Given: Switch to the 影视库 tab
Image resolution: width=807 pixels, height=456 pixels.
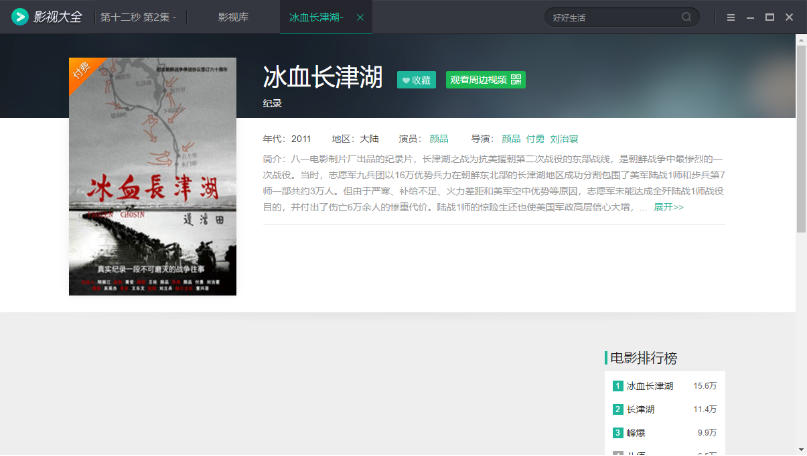Looking at the screenshot, I should click(x=233, y=17).
